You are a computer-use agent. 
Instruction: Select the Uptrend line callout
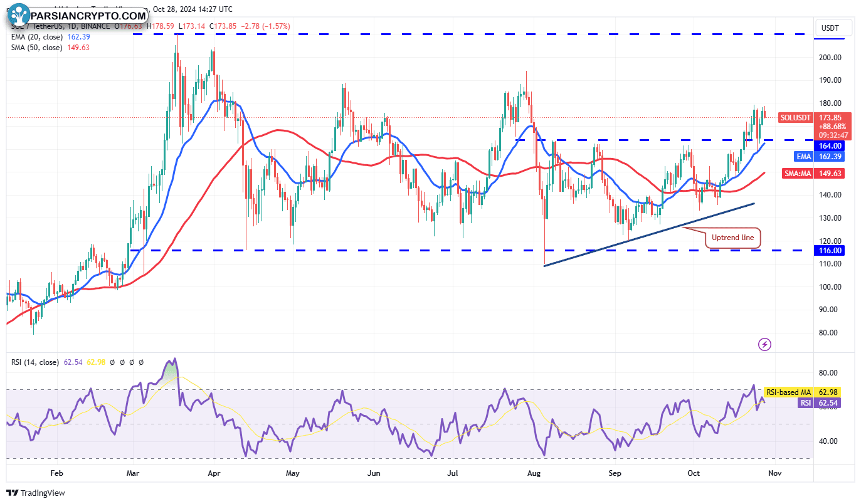coord(733,238)
